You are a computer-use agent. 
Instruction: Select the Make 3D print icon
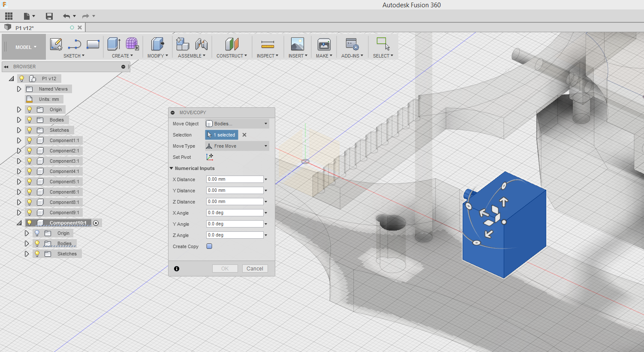324,44
